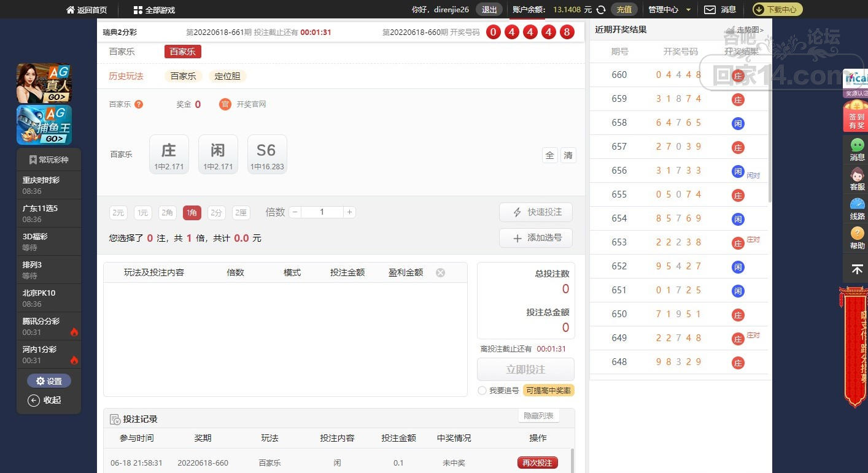This screenshot has width=868, height=473.
Task: Expand the 管理中心 dropdown menu
Action: pyautogui.click(x=670, y=10)
